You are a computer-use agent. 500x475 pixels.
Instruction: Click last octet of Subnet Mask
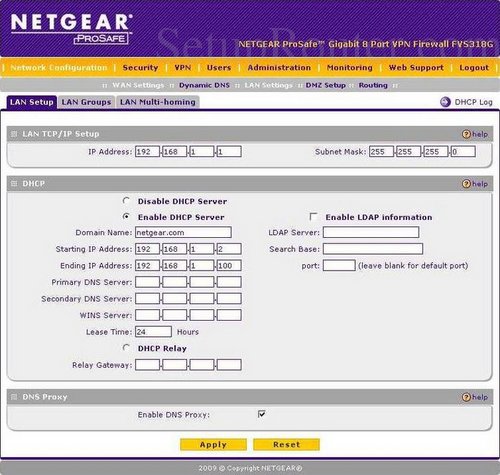click(x=463, y=152)
